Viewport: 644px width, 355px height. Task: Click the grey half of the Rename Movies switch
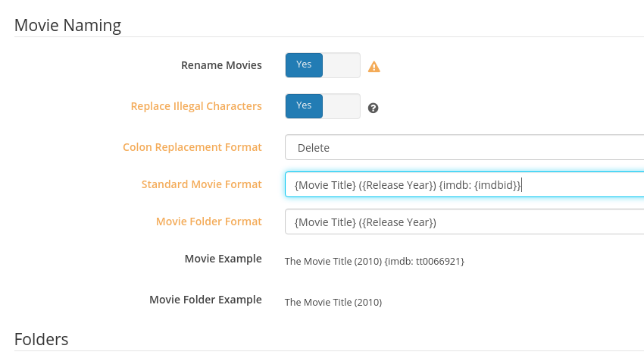341,65
